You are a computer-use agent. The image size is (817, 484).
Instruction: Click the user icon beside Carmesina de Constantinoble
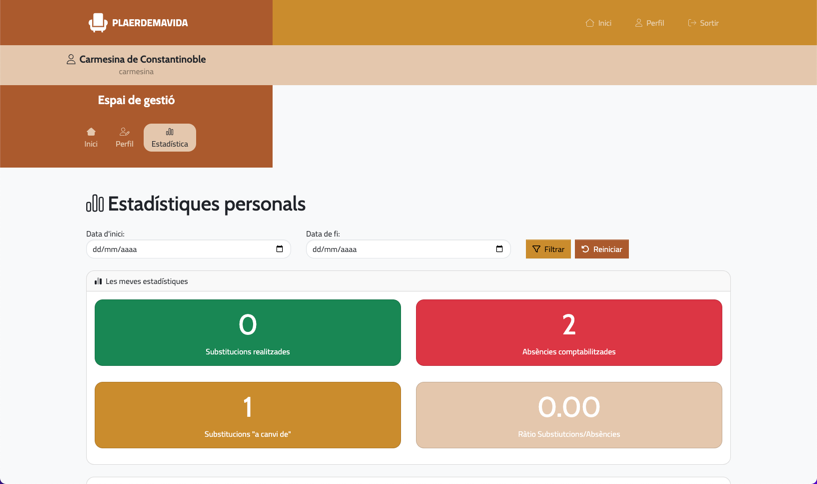pyautogui.click(x=71, y=60)
